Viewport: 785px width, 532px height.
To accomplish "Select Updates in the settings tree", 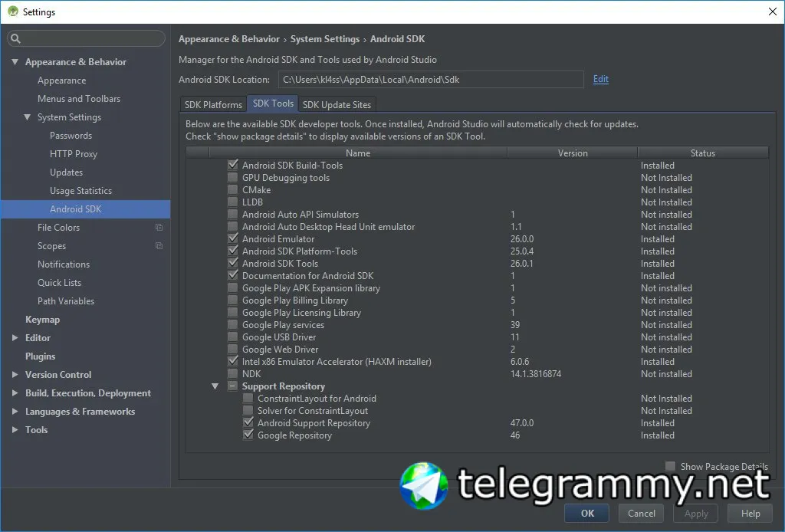I will (x=66, y=172).
